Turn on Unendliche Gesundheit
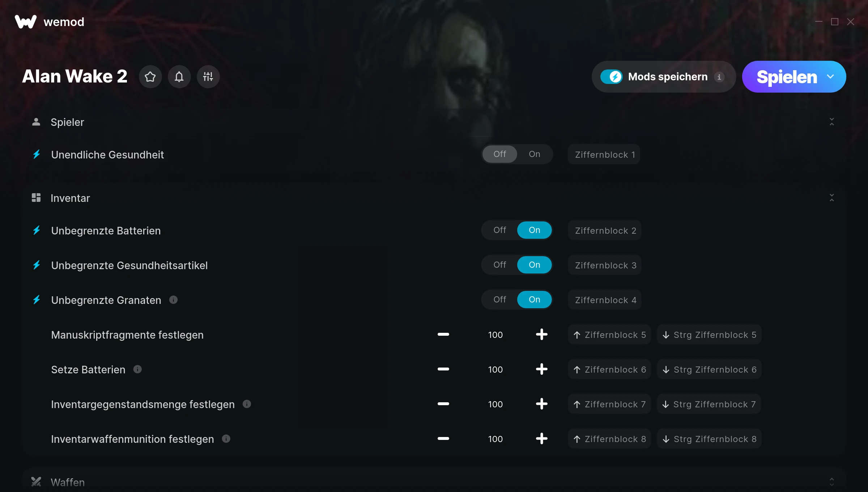 click(x=534, y=154)
